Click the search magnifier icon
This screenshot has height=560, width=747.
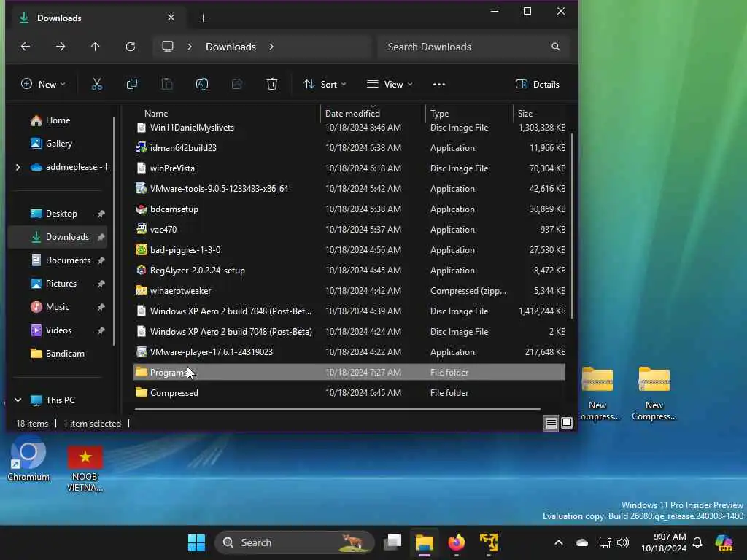555,47
